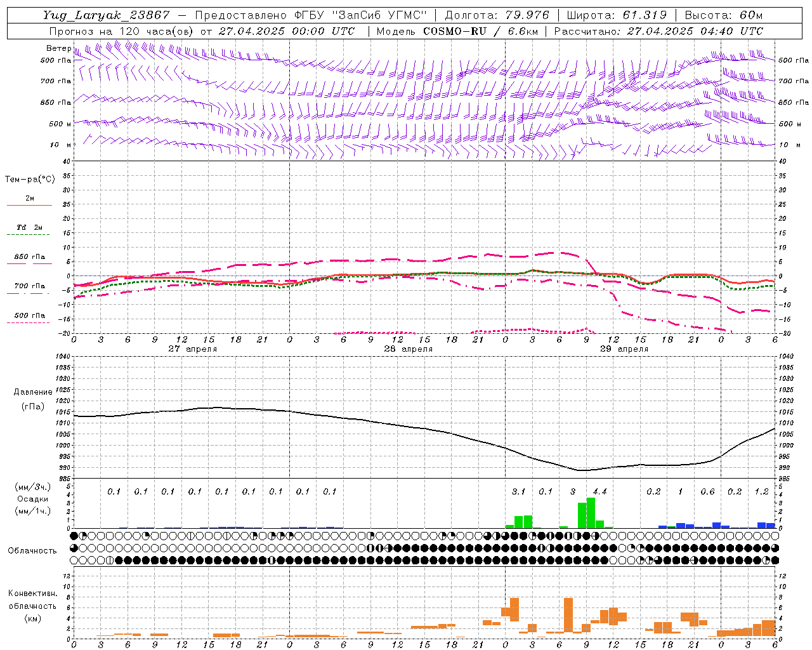Click the Модель COSMO-RU / 6.6км label
812x650 pixels.
(x=457, y=31)
